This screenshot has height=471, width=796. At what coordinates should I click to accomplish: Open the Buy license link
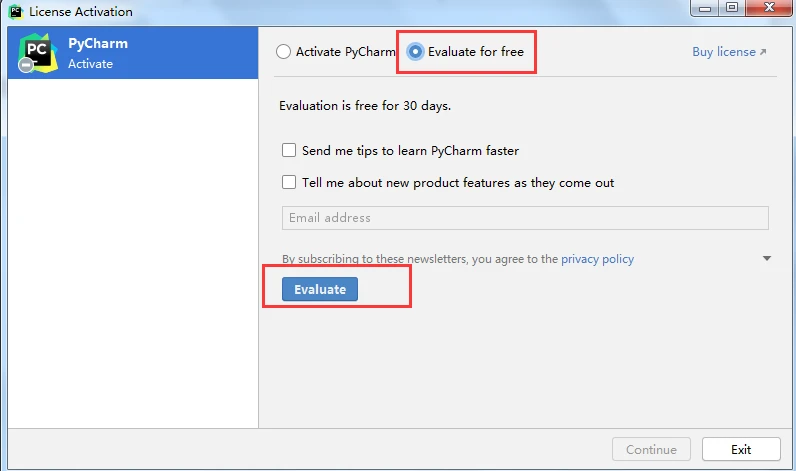(x=723, y=52)
